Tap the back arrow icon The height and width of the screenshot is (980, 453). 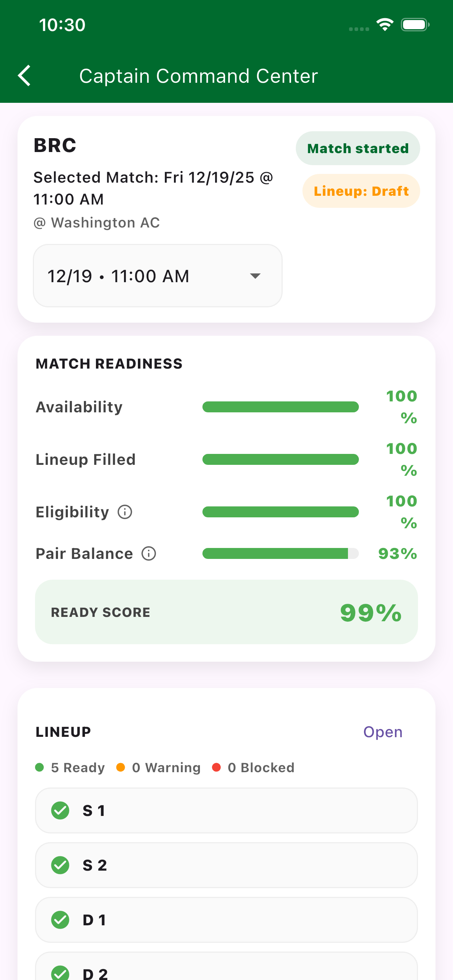pos(25,76)
